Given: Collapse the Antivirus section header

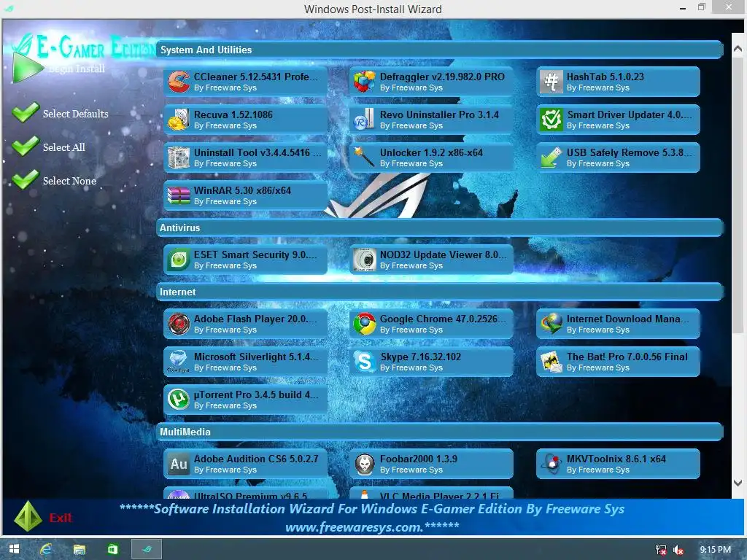Looking at the screenshot, I should tap(440, 227).
